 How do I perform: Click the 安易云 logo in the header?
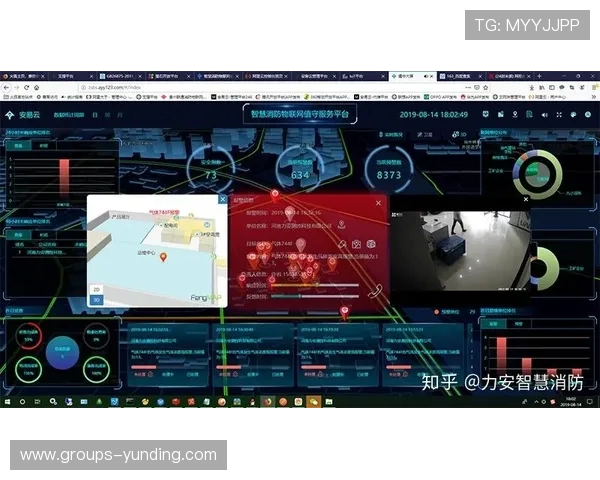29,114
